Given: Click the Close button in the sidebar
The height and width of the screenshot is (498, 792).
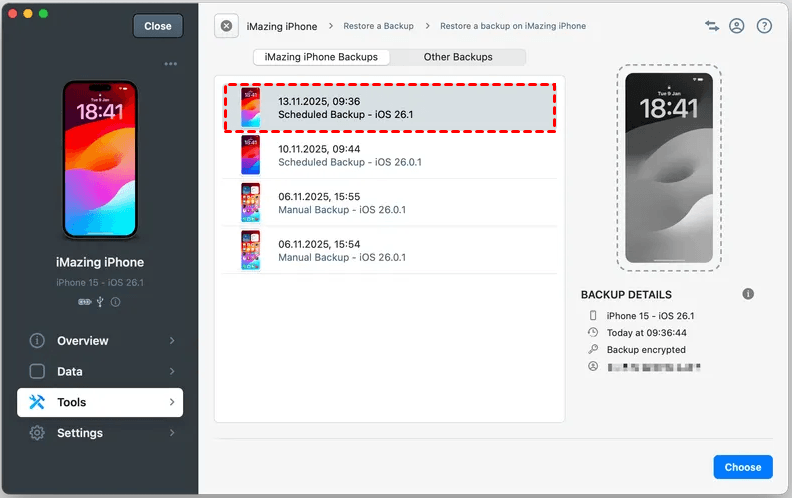Looking at the screenshot, I should click(158, 26).
